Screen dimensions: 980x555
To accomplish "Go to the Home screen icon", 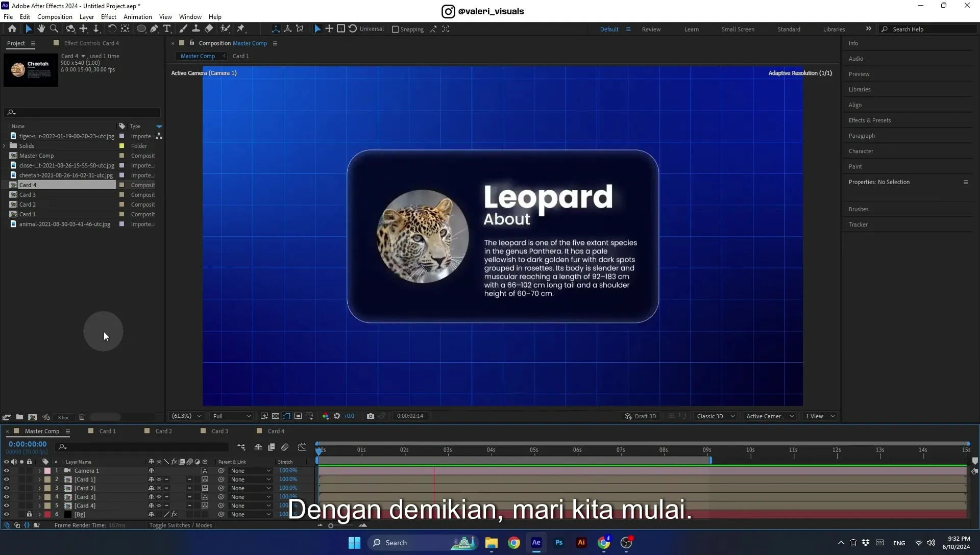I will [x=12, y=29].
